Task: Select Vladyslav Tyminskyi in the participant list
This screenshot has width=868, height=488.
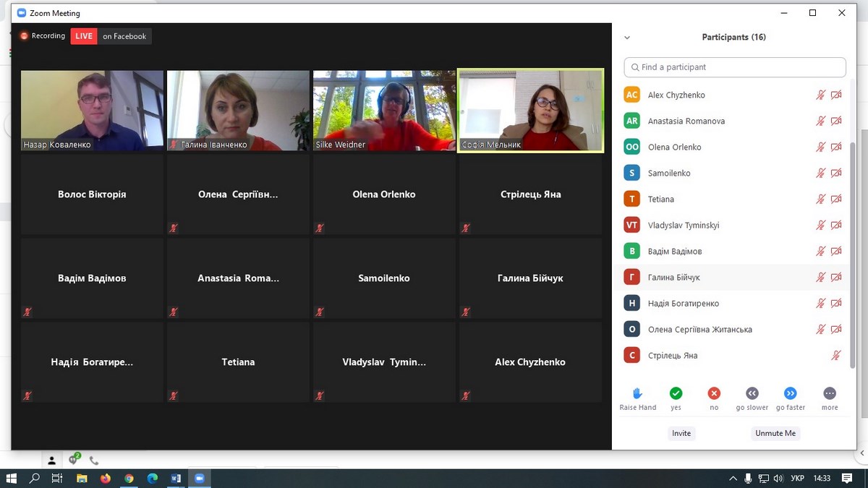Action: pos(684,225)
